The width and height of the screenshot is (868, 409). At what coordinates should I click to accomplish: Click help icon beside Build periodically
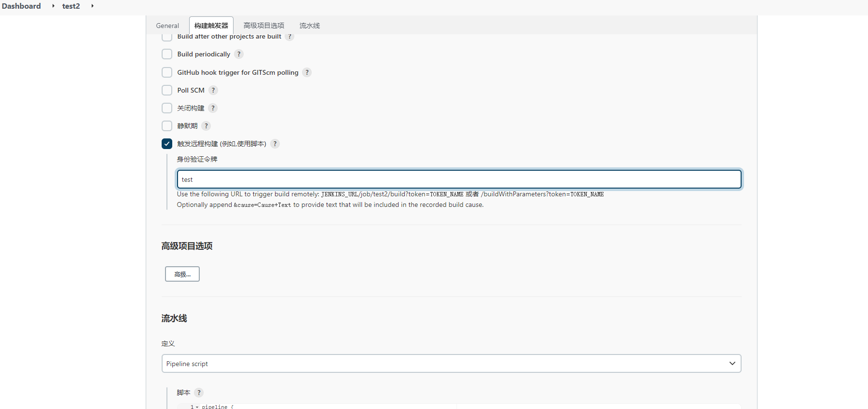239,54
